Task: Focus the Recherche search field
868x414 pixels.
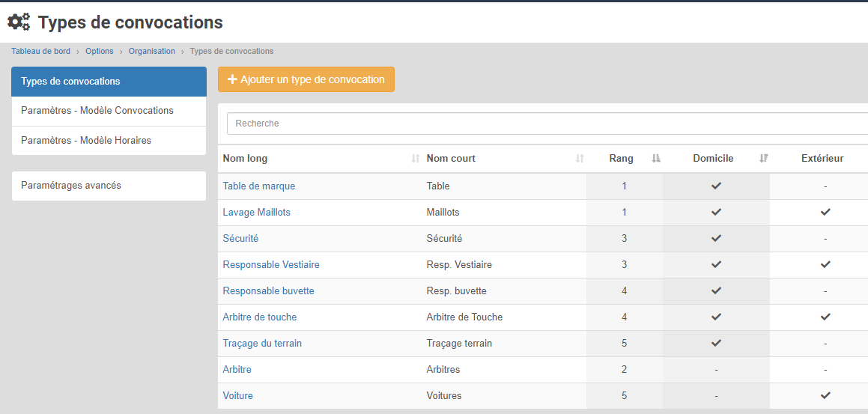Action: tap(547, 124)
